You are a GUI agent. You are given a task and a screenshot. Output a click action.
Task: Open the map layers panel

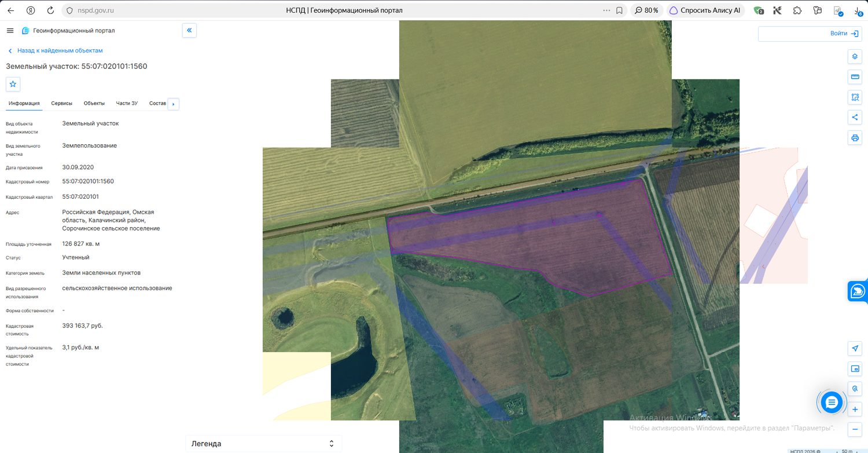point(855,57)
